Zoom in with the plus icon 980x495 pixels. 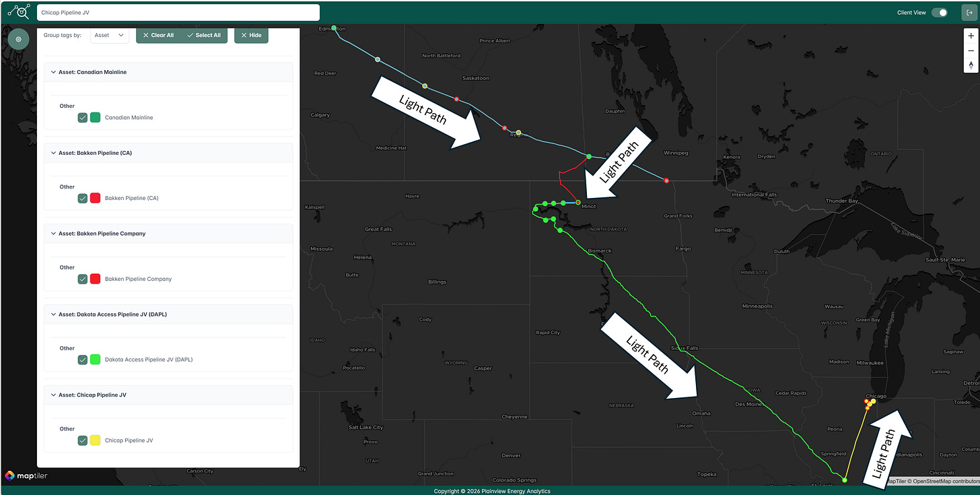point(971,37)
